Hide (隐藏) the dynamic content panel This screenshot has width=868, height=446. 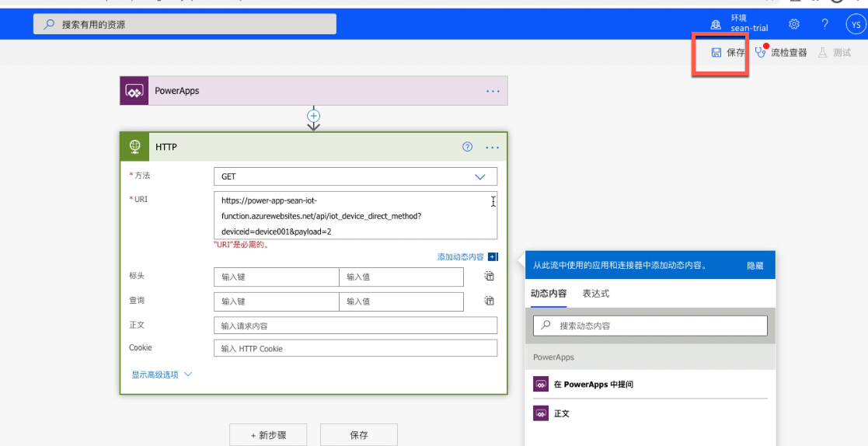tap(755, 266)
